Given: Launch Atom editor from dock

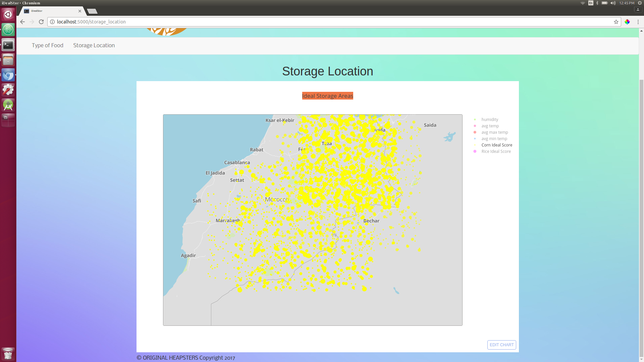Looking at the screenshot, I should (8, 29).
